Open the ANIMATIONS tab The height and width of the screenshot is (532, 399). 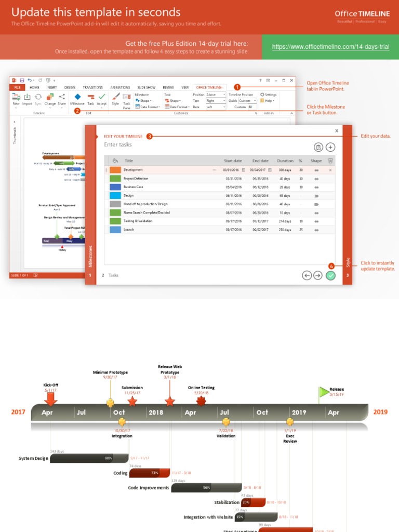120,87
